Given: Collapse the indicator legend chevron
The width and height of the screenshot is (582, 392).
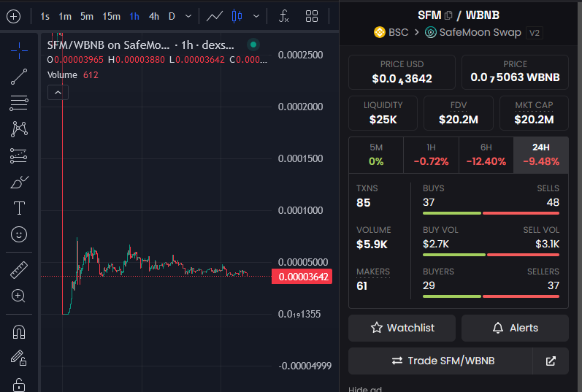Looking at the screenshot, I should [x=58, y=93].
